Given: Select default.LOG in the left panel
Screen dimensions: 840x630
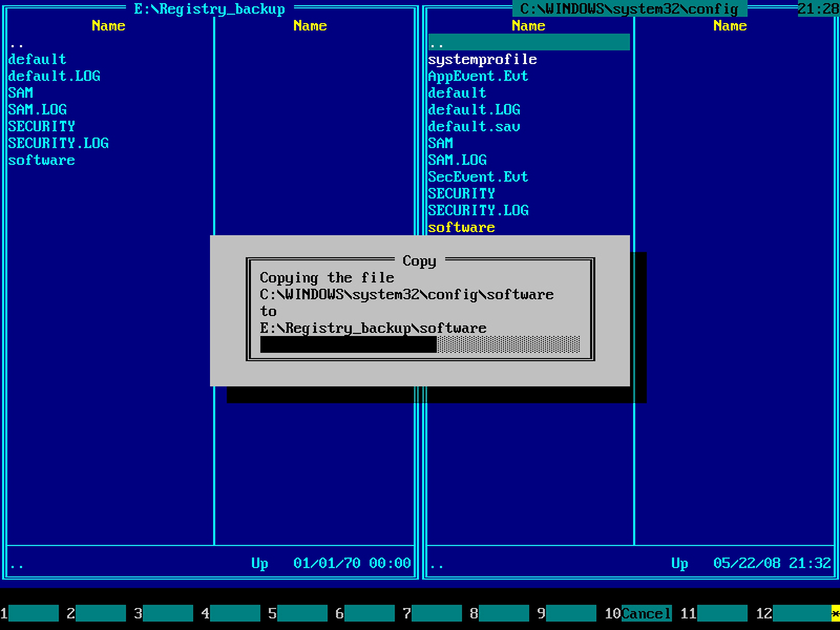Looking at the screenshot, I should pyautogui.click(x=54, y=76).
